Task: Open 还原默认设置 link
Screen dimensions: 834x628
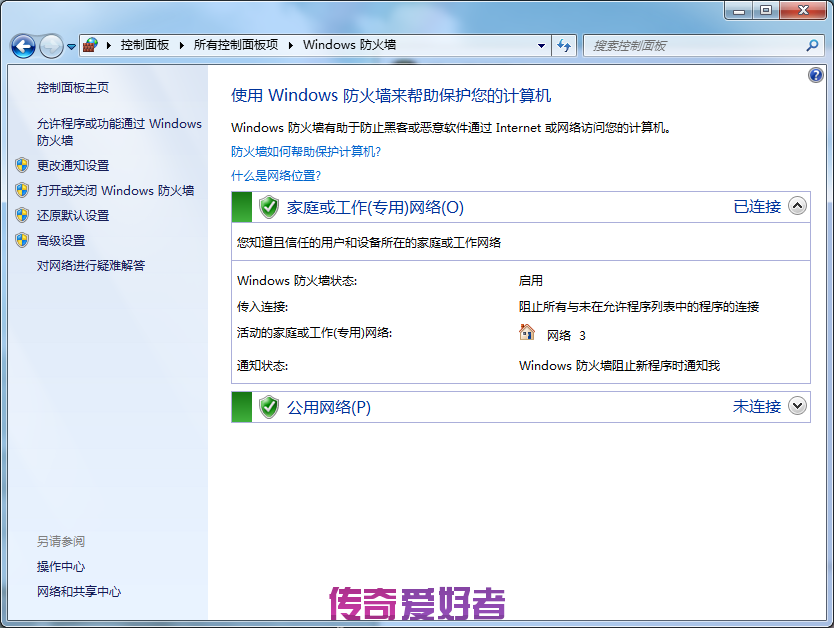Action: [x=73, y=215]
